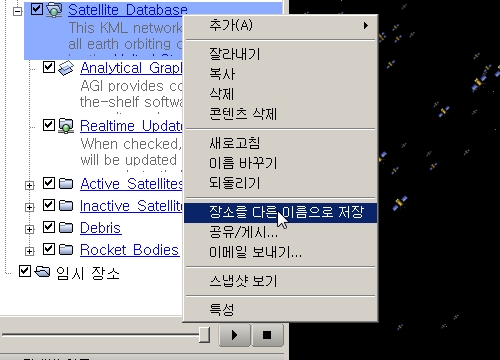Open the Rocket Bodies link

tap(130, 250)
